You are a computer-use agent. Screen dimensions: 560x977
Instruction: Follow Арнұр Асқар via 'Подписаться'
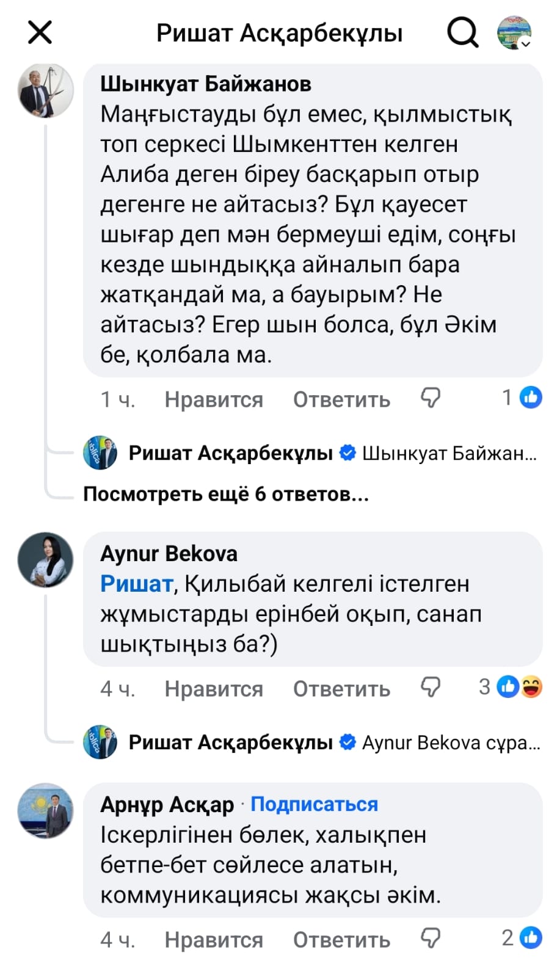tap(314, 804)
